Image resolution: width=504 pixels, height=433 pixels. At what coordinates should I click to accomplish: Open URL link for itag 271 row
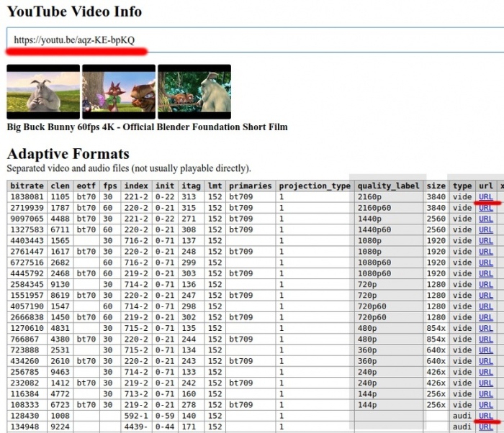click(486, 219)
